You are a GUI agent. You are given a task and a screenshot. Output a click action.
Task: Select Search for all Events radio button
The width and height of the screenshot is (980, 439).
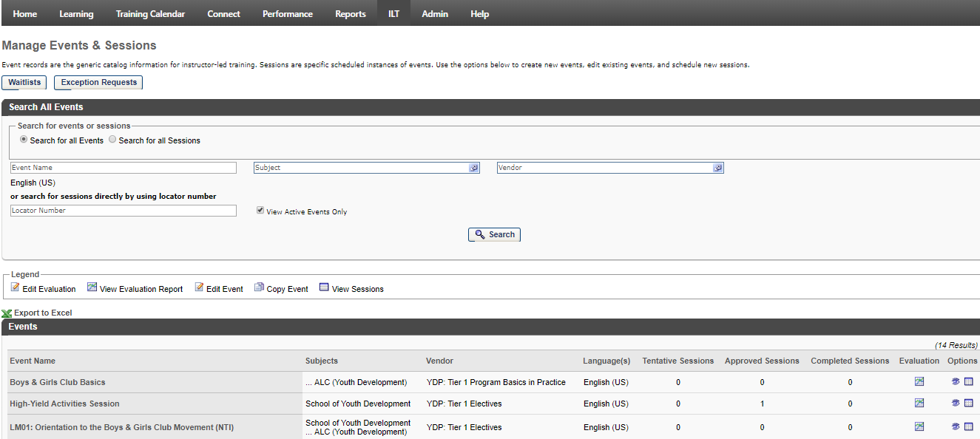point(23,140)
